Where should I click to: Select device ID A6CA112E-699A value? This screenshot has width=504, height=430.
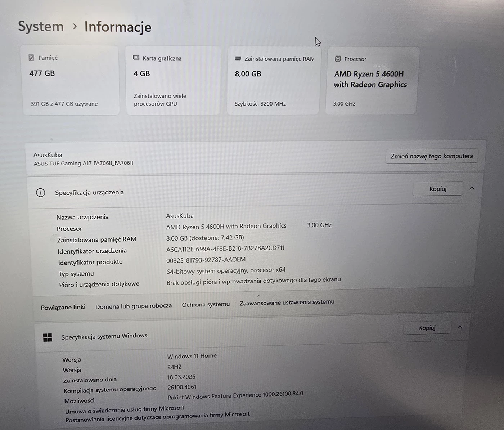click(x=225, y=248)
